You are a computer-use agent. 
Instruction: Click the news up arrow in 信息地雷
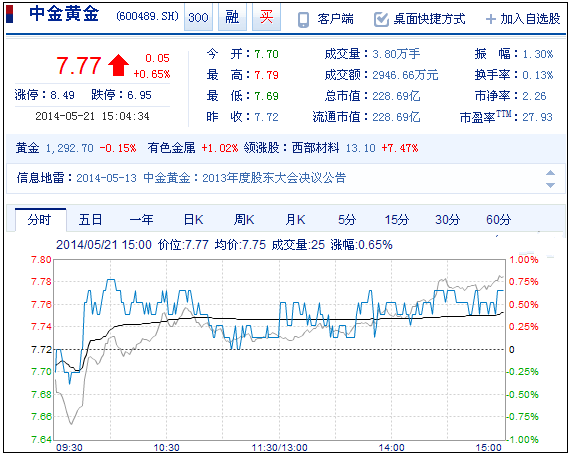[x=550, y=173]
